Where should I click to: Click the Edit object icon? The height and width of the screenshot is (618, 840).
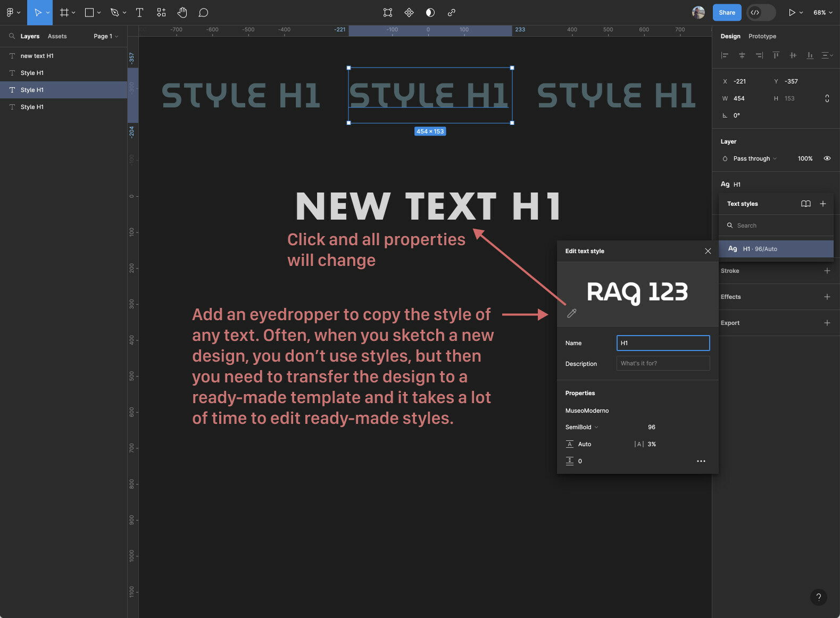click(x=388, y=12)
